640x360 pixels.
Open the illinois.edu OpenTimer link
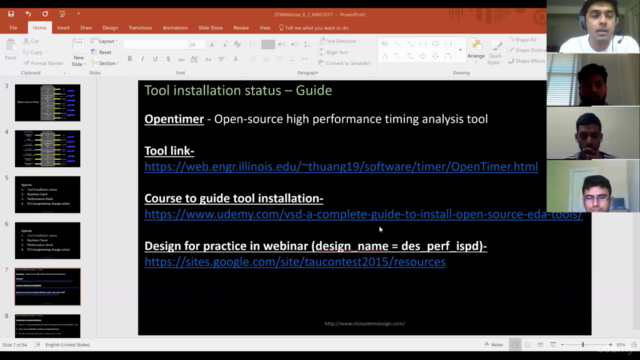click(341, 167)
